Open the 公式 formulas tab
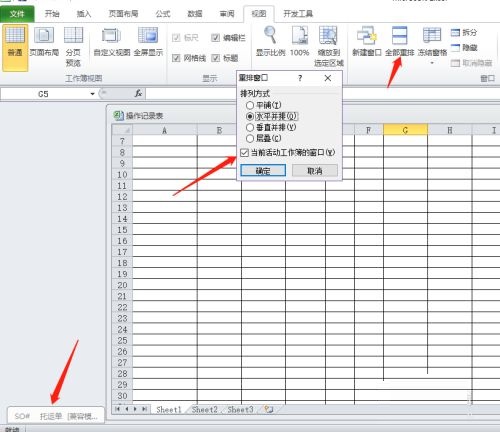 coord(163,14)
